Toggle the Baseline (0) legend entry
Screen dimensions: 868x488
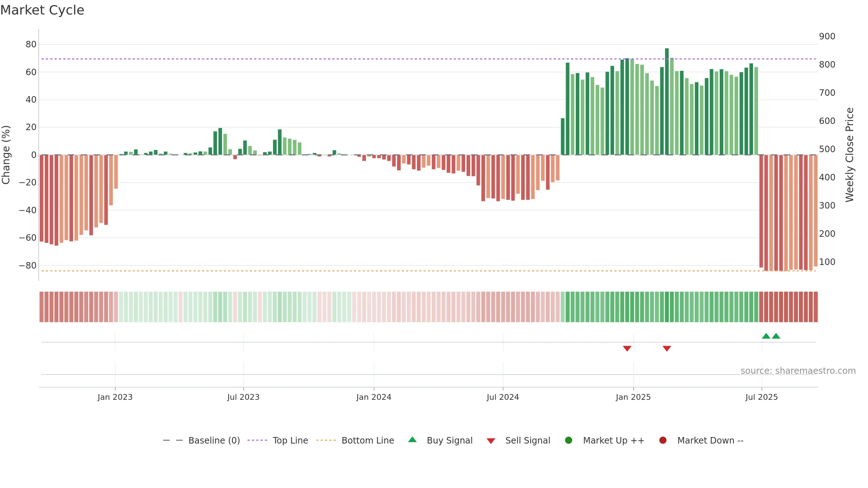click(201, 440)
